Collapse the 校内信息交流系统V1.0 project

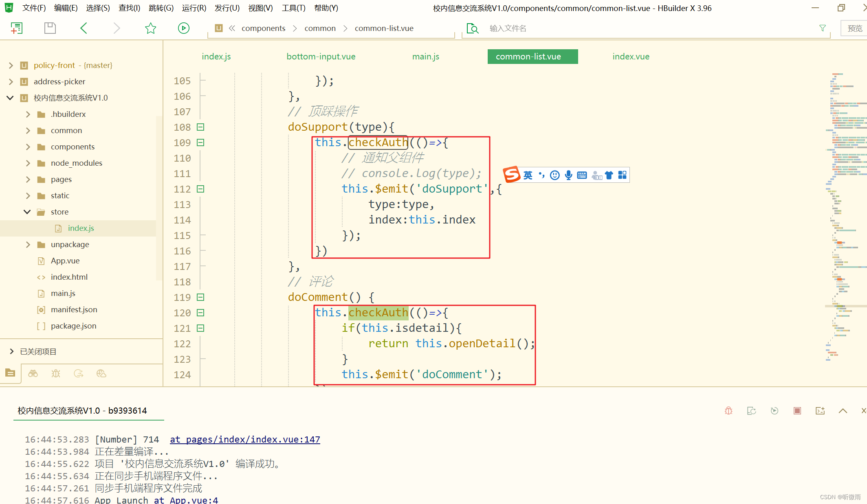click(x=11, y=98)
